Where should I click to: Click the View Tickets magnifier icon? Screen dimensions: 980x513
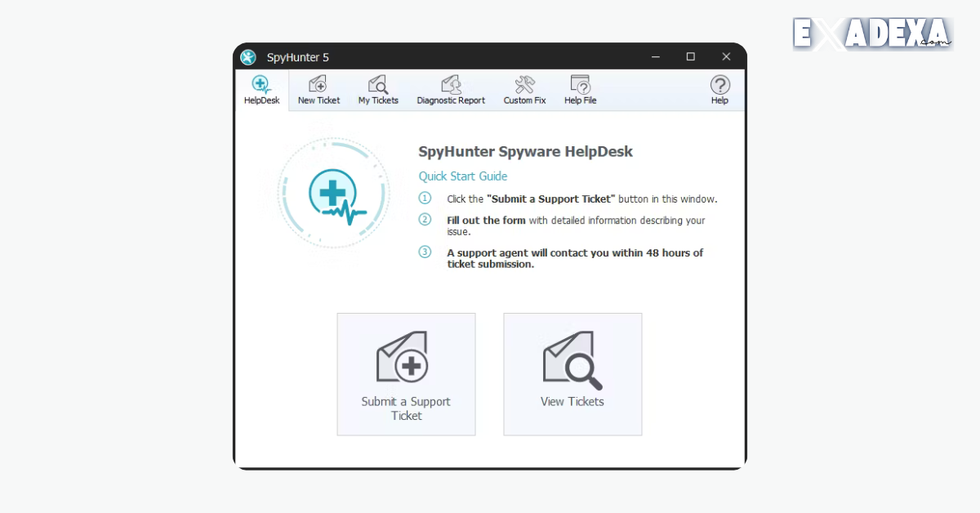coord(572,357)
